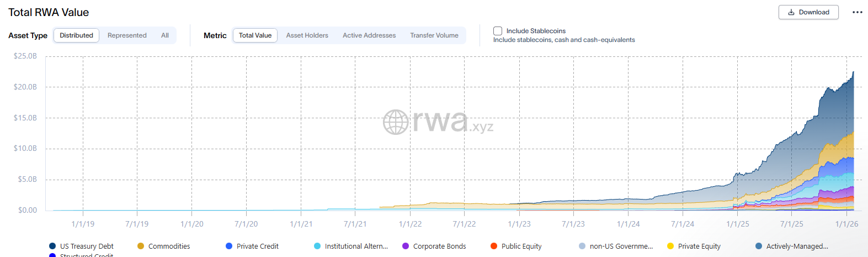Open the three-dot more options menu
The width and height of the screenshot is (868, 257).
(x=857, y=12)
